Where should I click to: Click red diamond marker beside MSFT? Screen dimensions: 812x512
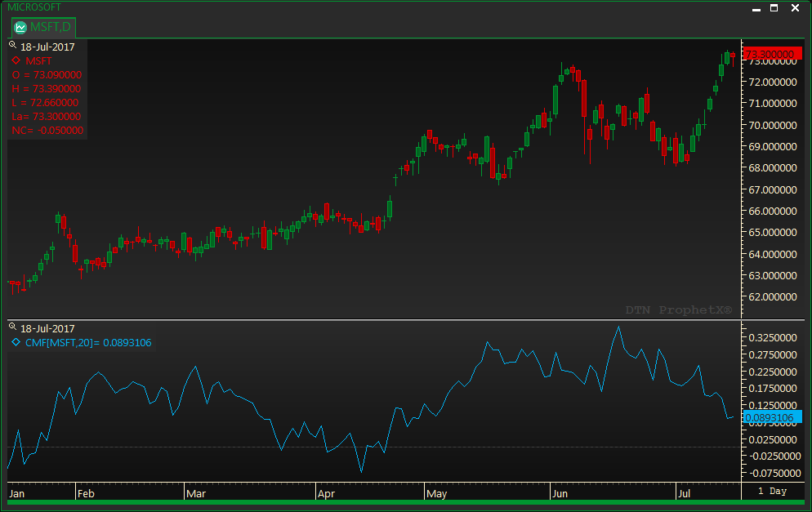16,60
